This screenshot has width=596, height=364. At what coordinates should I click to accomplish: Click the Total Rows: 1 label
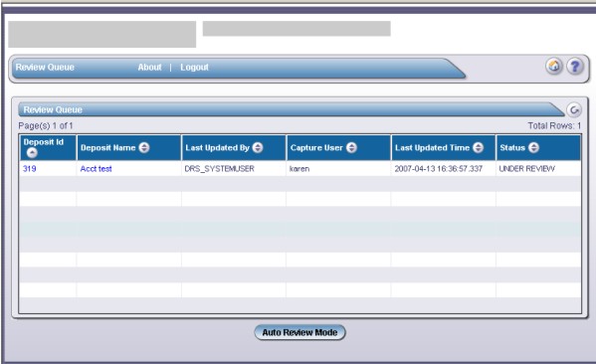[x=554, y=125]
